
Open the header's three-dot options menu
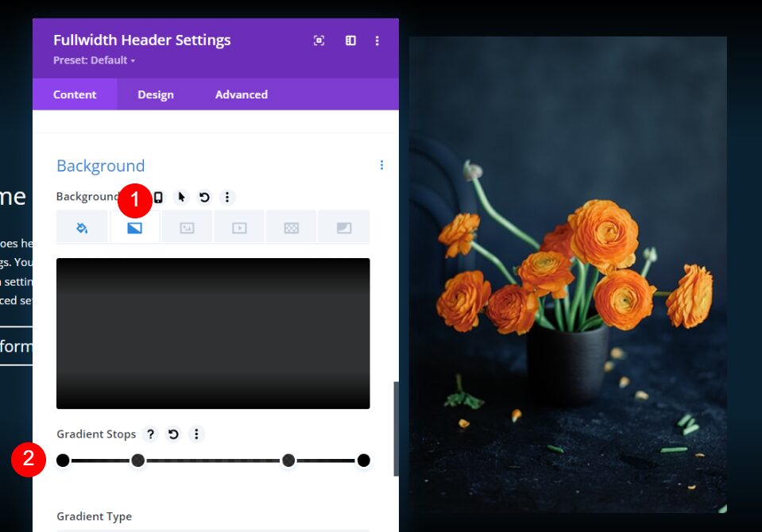point(377,40)
